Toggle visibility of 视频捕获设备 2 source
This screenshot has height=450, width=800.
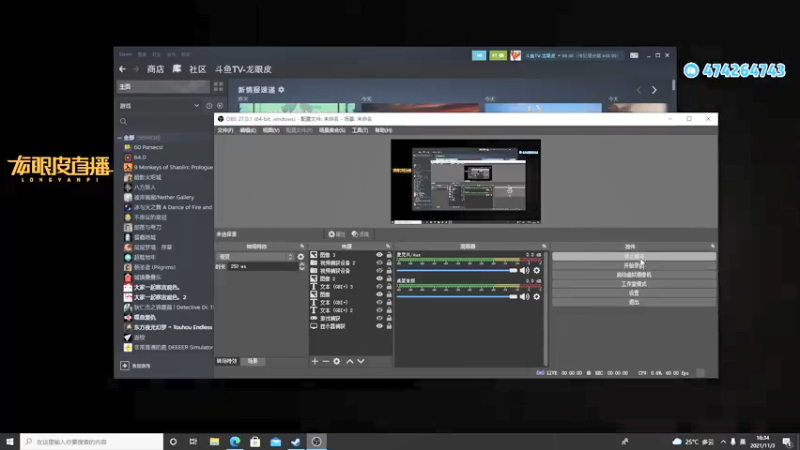(379, 263)
